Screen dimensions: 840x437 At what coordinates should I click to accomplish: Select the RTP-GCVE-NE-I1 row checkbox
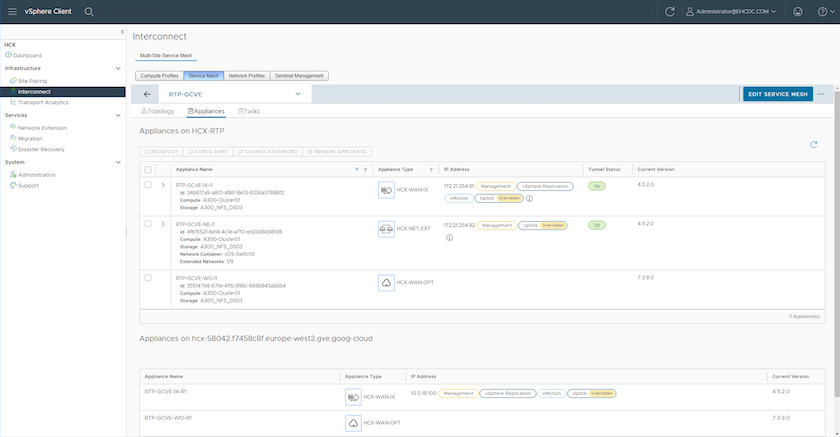149,224
